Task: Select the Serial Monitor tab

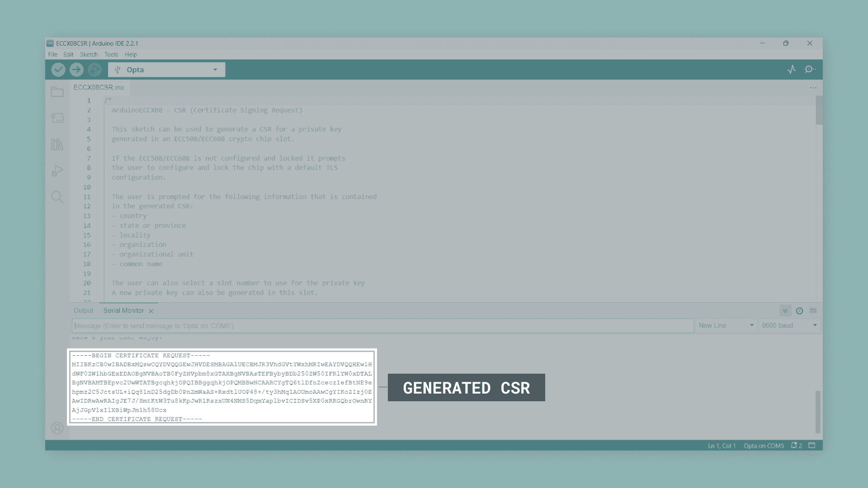Action: pos(123,310)
